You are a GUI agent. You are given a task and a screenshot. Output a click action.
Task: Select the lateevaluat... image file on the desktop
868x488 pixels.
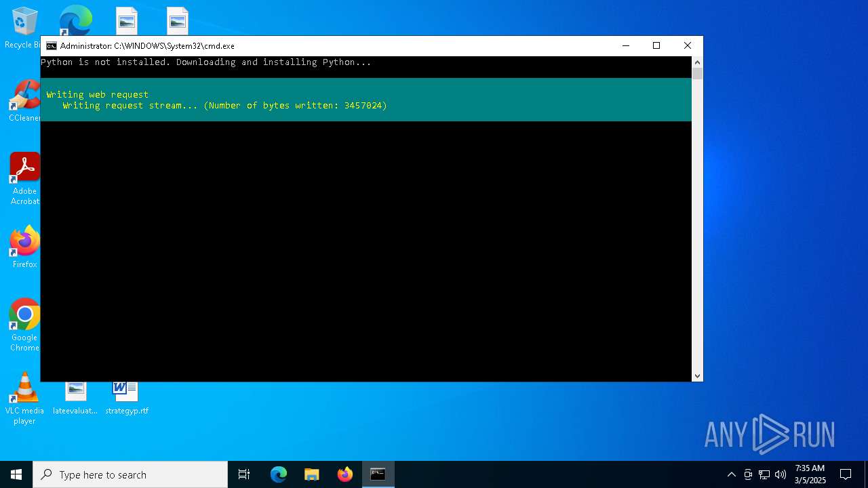coord(75,399)
